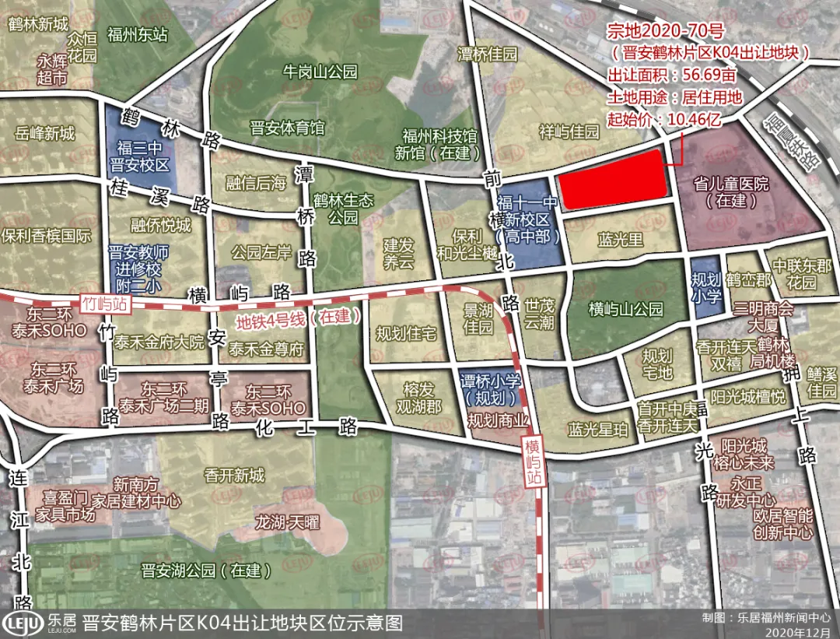Select the red K04 land parcel
Screen dimensions: 840x639
[611, 179]
